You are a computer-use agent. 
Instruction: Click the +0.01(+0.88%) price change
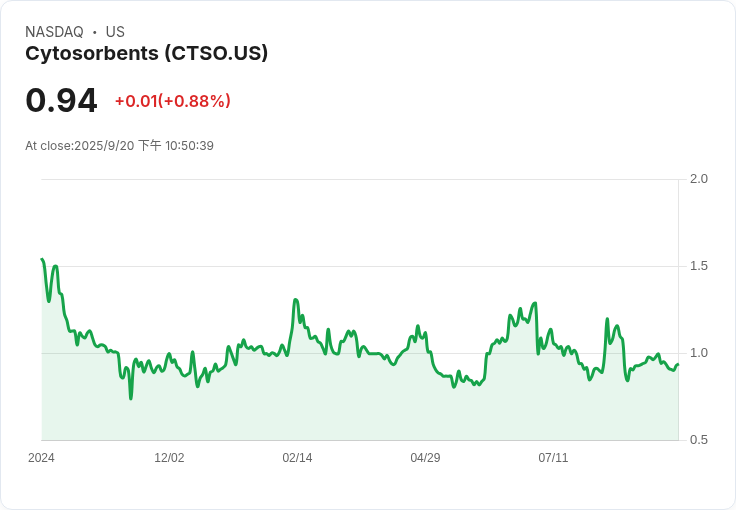[x=172, y=101]
